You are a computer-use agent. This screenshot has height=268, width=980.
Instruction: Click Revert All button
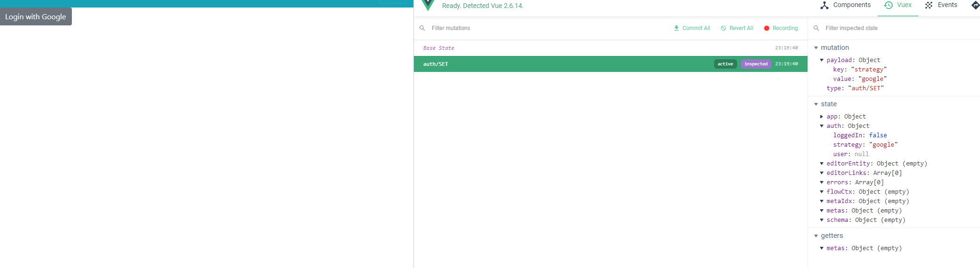(x=737, y=28)
